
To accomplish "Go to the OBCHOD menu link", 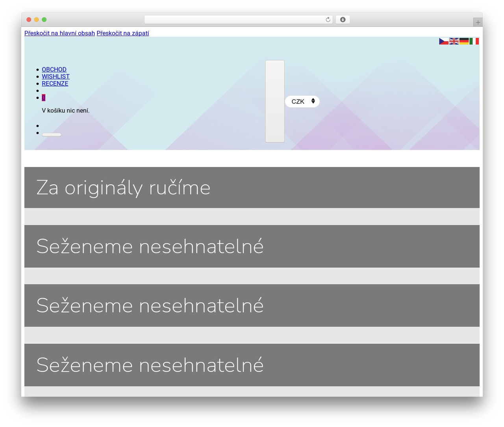I will coord(54,69).
